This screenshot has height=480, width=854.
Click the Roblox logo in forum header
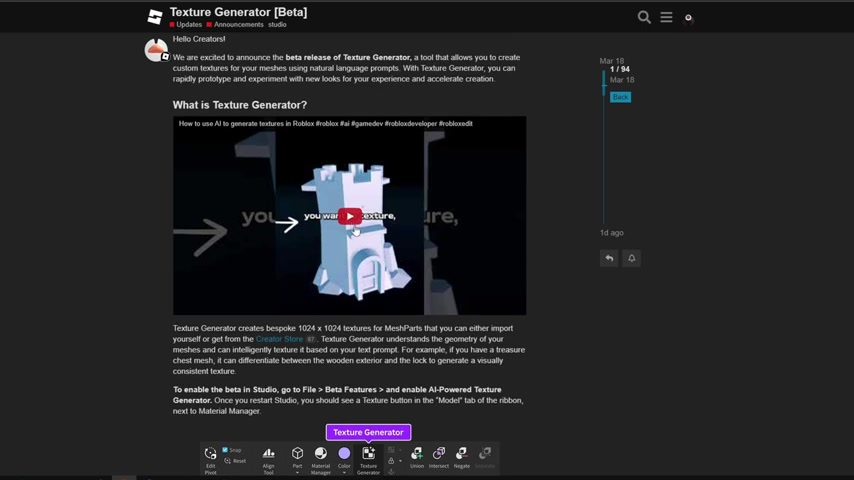tap(155, 17)
